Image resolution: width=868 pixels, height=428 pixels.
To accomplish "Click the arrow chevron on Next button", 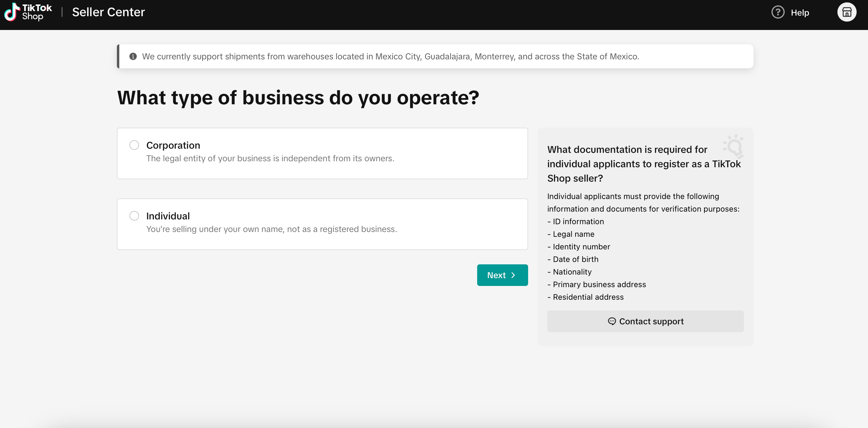I will 513,275.
